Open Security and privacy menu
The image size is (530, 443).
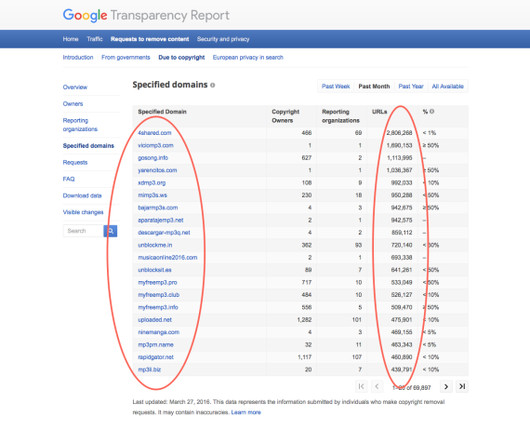point(223,39)
